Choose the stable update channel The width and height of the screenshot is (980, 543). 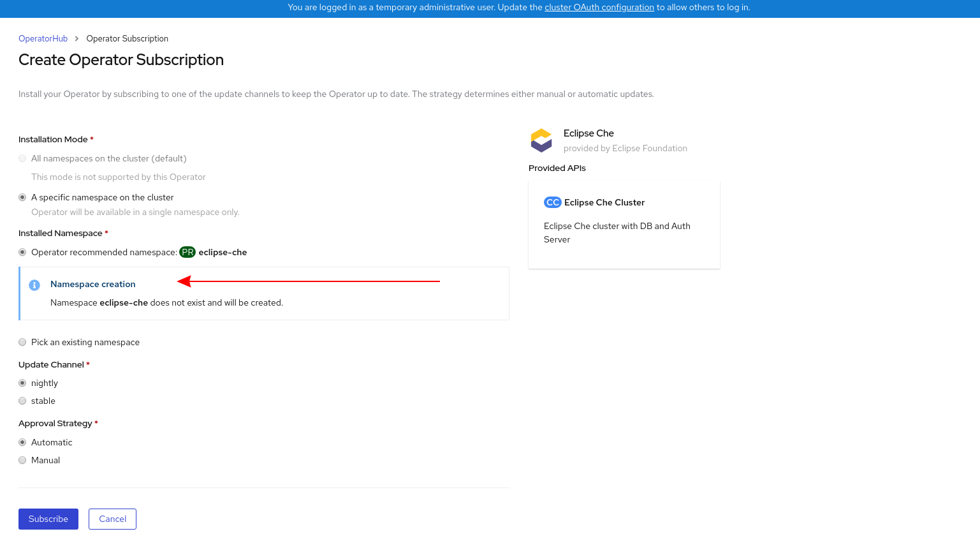pyautogui.click(x=22, y=401)
